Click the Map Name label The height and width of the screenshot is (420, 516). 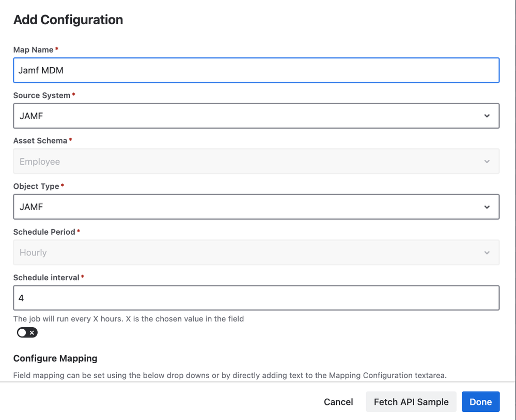[x=33, y=50]
